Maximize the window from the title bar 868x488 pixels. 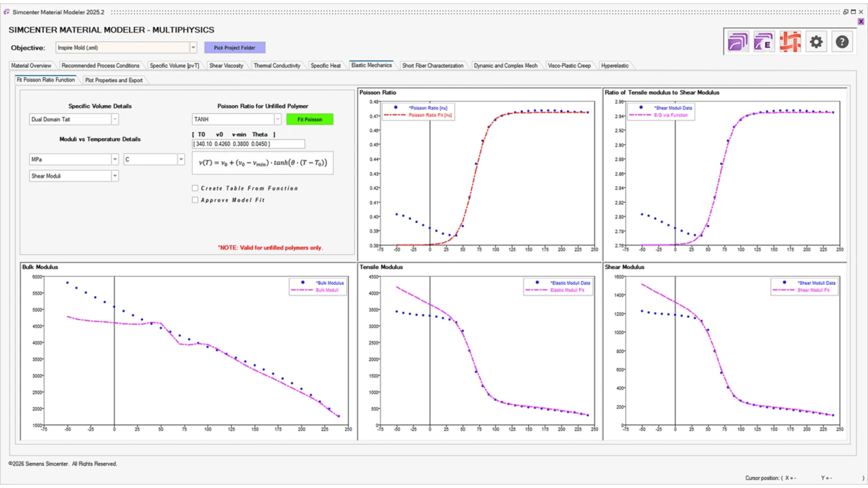[853, 12]
